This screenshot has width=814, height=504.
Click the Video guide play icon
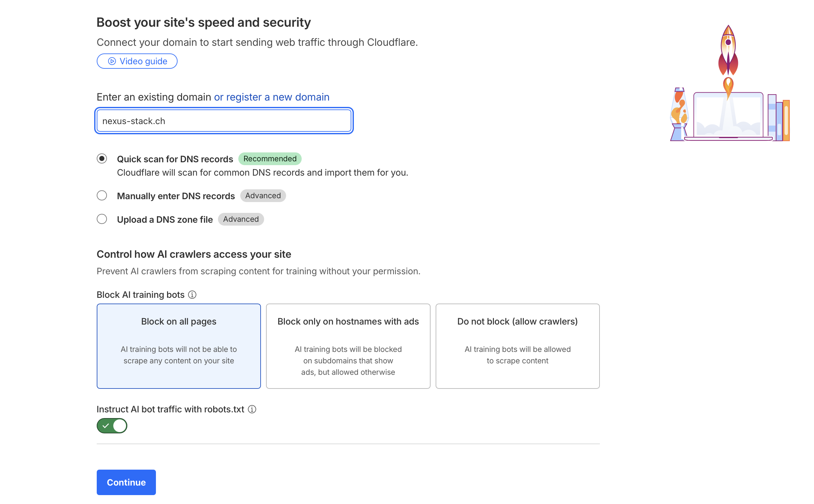pos(112,61)
